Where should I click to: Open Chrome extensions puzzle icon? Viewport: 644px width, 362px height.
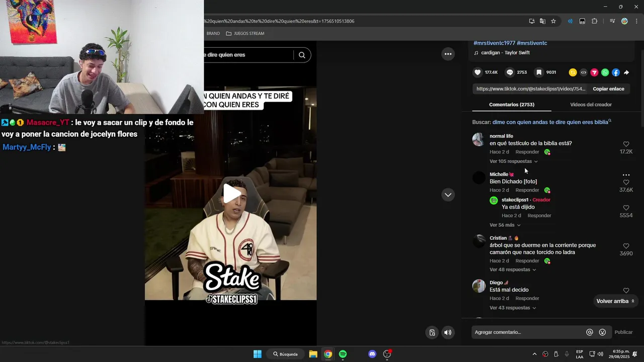pos(595,21)
